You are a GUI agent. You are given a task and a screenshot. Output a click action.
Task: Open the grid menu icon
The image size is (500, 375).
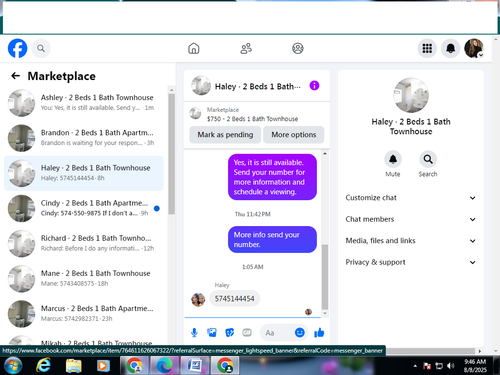tap(427, 48)
